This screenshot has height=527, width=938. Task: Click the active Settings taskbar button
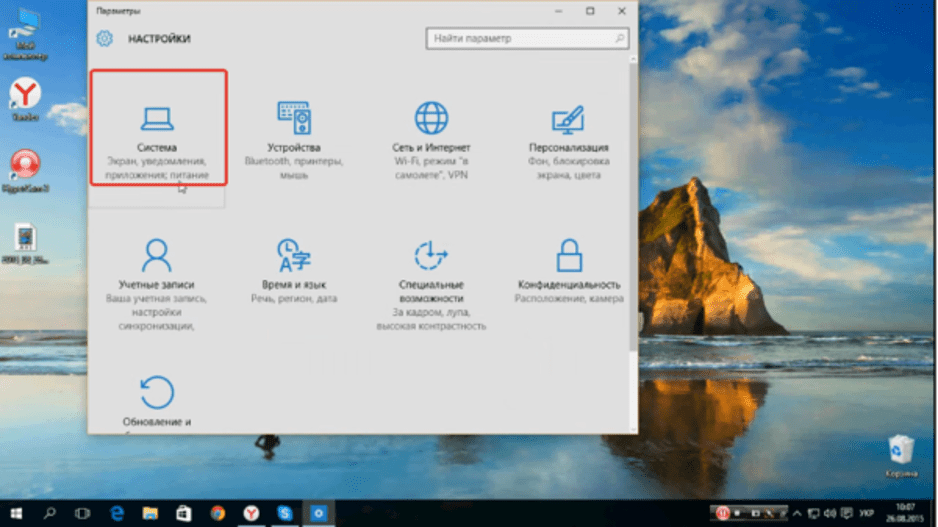coord(318,513)
